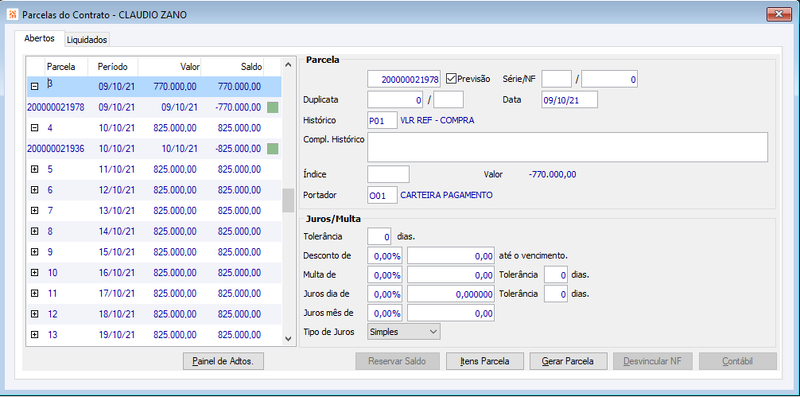
Task: Click green swatch on row 200000021936
Action: [x=273, y=148]
